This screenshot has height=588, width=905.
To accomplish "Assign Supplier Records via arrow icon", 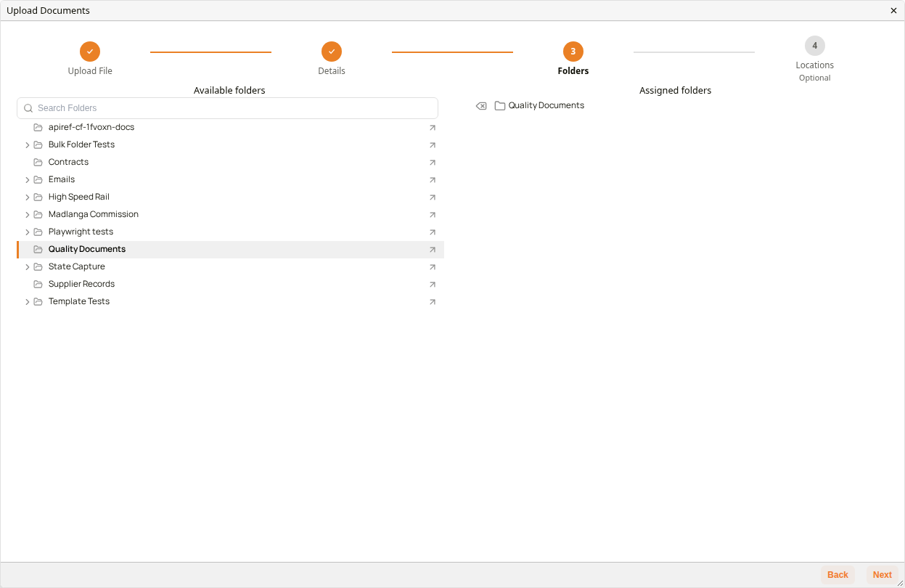I will pyautogui.click(x=433, y=285).
